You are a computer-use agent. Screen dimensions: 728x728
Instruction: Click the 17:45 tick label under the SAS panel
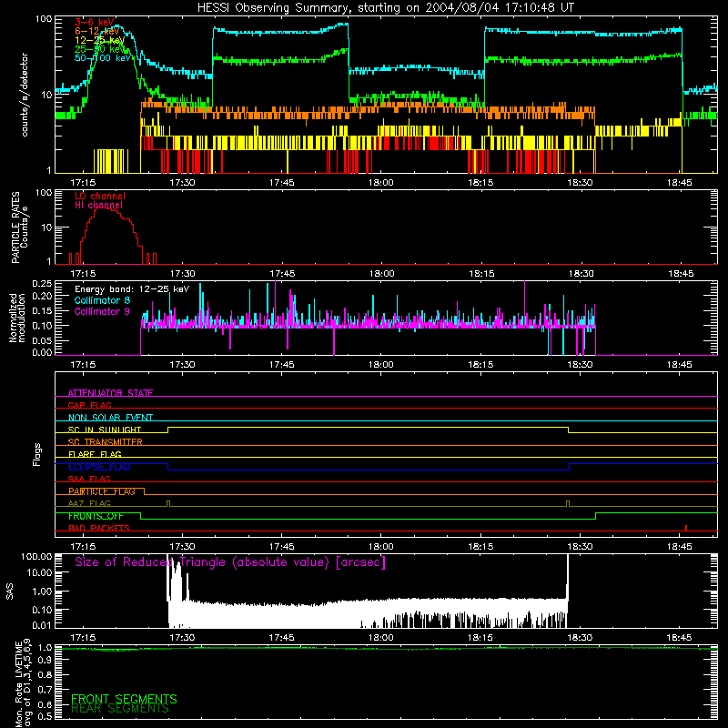[x=281, y=638]
